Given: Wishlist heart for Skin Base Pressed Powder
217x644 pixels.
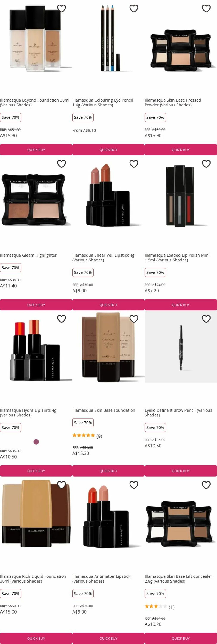Looking at the screenshot, I should tap(206, 9).
